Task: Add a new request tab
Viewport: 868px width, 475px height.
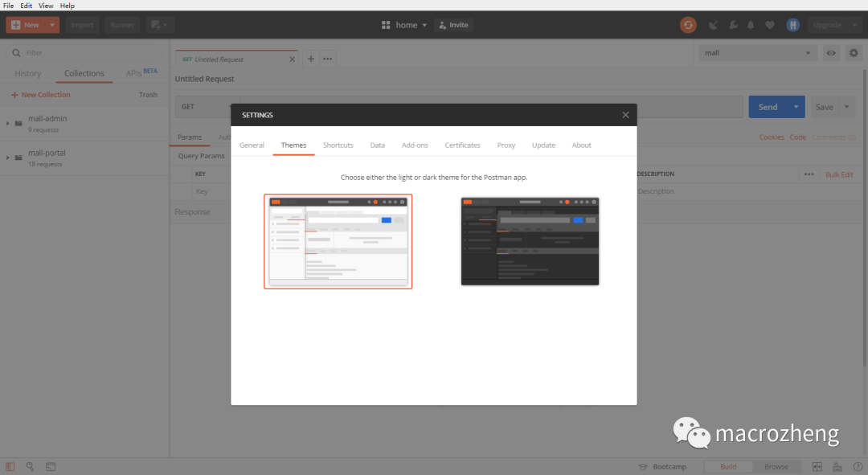Action: [310, 59]
